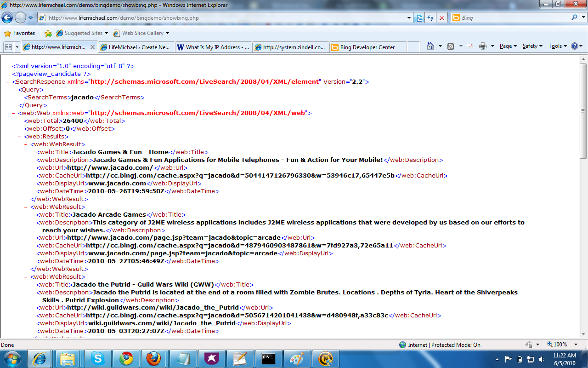Open the Quick Tabs grid icon
Screen dimensions: 588x368
tap(8, 47)
